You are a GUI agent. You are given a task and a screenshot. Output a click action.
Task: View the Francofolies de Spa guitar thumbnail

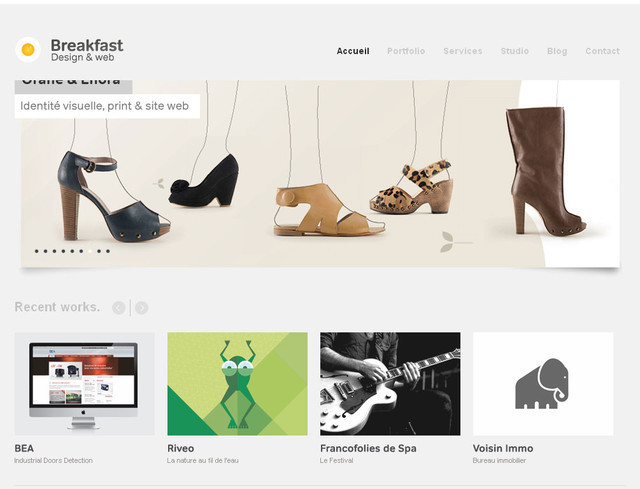click(x=390, y=384)
